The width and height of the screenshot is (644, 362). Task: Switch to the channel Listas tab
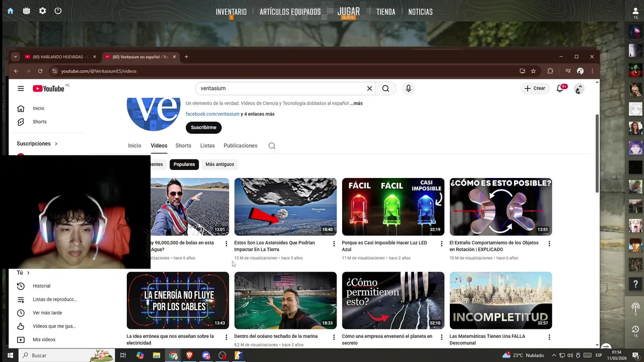click(x=207, y=146)
